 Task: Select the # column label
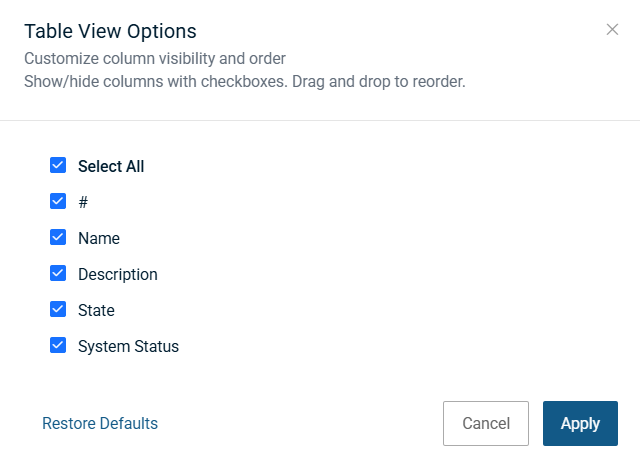[83, 203]
